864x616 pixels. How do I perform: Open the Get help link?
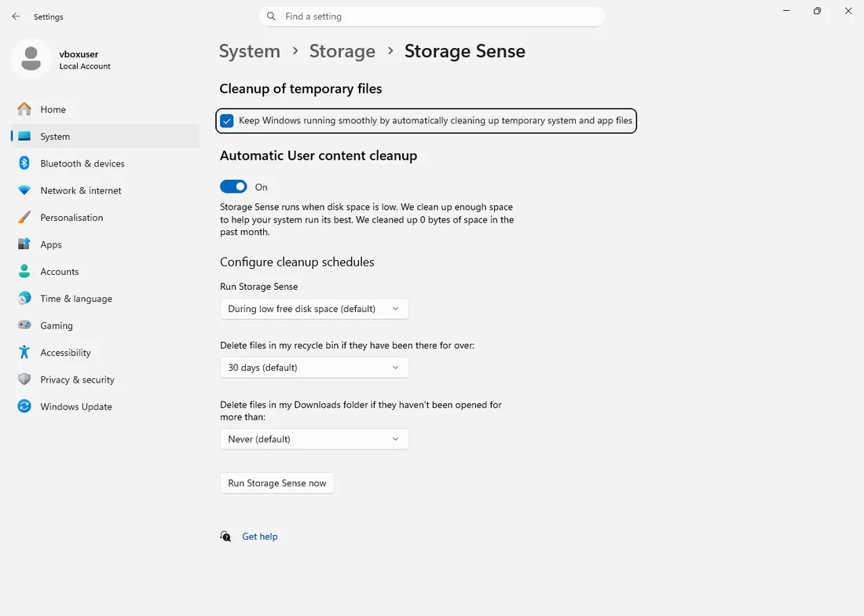tap(259, 536)
